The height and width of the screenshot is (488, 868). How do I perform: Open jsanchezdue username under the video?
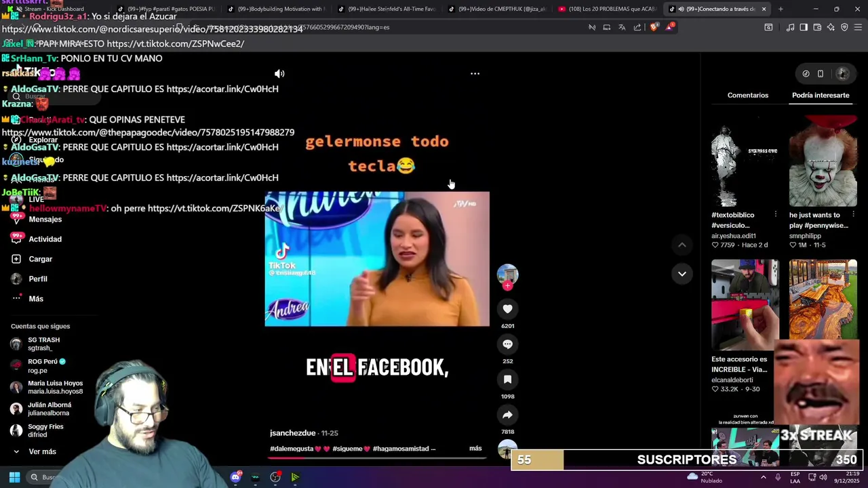click(x=293, y=433)
